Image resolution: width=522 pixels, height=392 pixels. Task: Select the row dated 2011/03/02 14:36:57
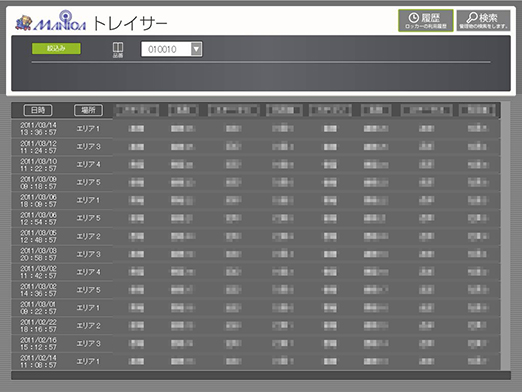pyautogui.click(x=256, y=290)
